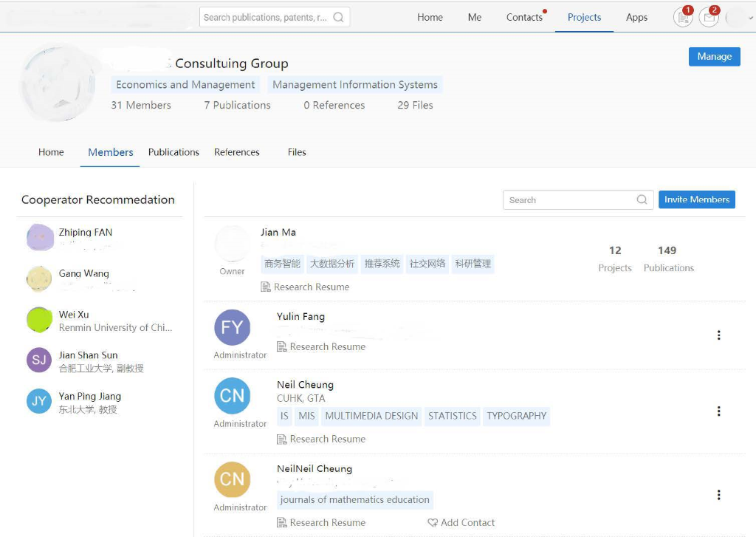This screenshot has height=537, width=756.
Task: Open Yulin Fang's FY avatar
Action: 232,328
